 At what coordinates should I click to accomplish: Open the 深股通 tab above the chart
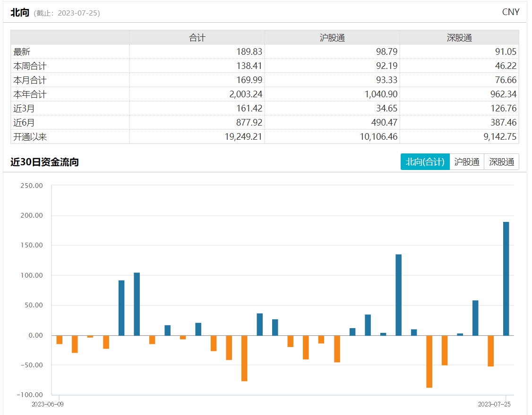point(501,162)
